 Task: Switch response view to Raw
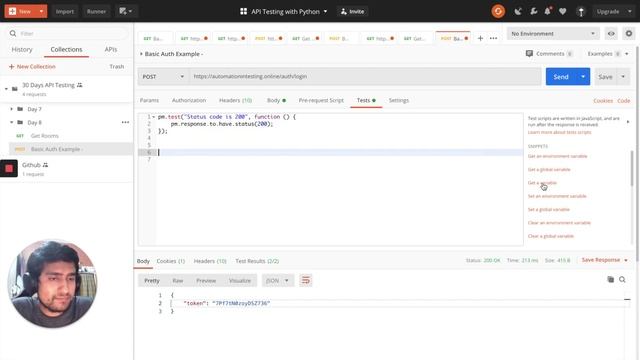pos(178,280)
